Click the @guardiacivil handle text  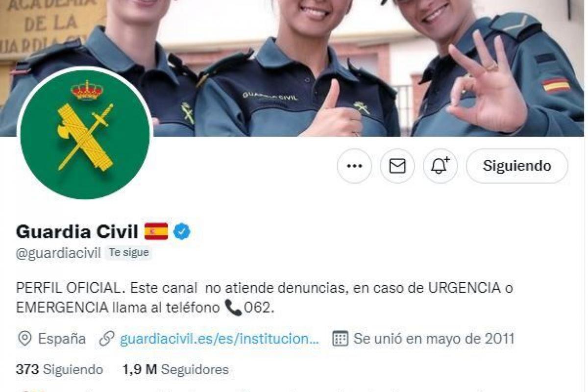(58, 253)
